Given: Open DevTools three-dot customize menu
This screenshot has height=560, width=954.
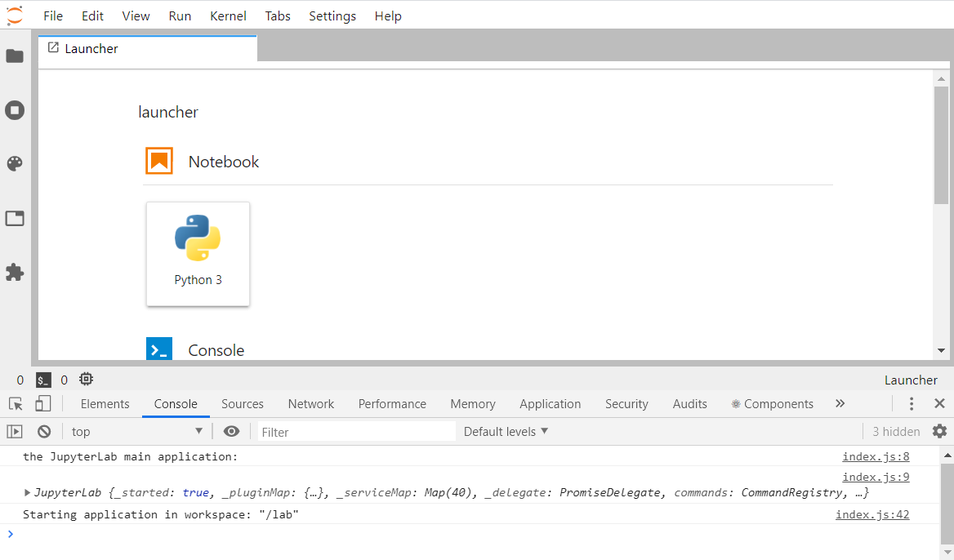Looking at the screenshot, I should click(x=912, y=404).
